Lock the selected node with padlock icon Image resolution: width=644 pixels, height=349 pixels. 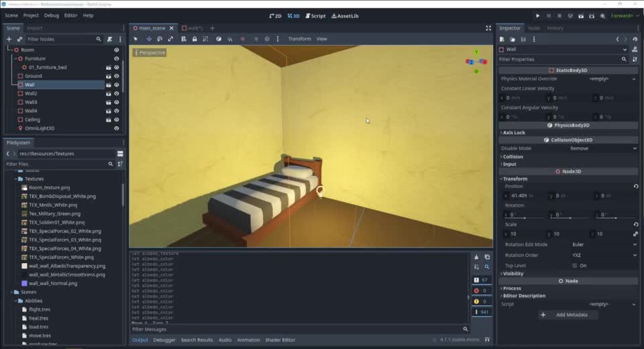(195, 39)
